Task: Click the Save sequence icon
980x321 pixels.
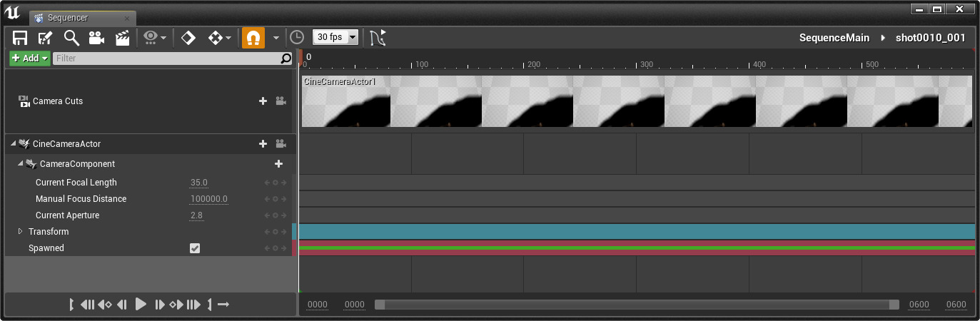Action: [x=20, y=38]
